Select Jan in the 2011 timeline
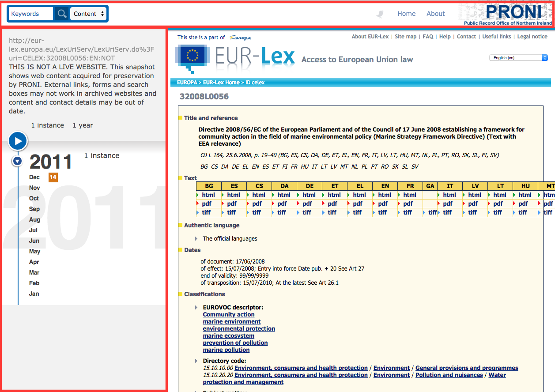555x392 pixels. pos(34,294)
